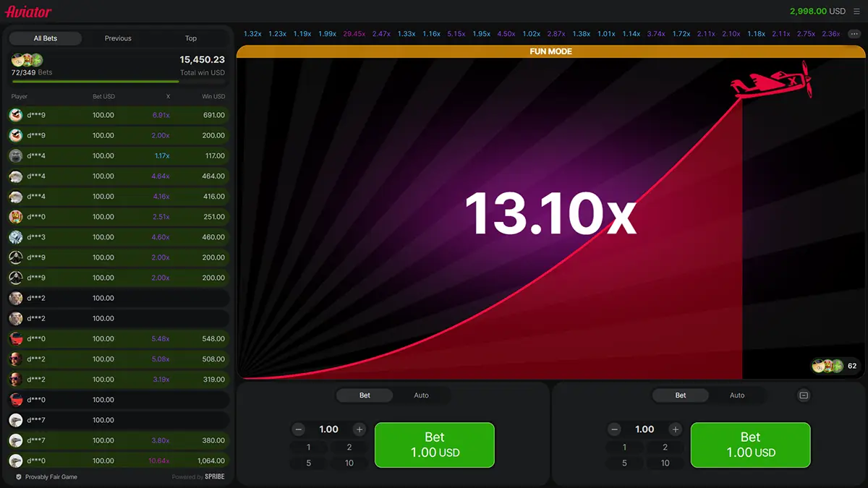The width and height of the screenshot is (868, 488).
Task: Switch to All Bets tab
Action: click(45, 38)
